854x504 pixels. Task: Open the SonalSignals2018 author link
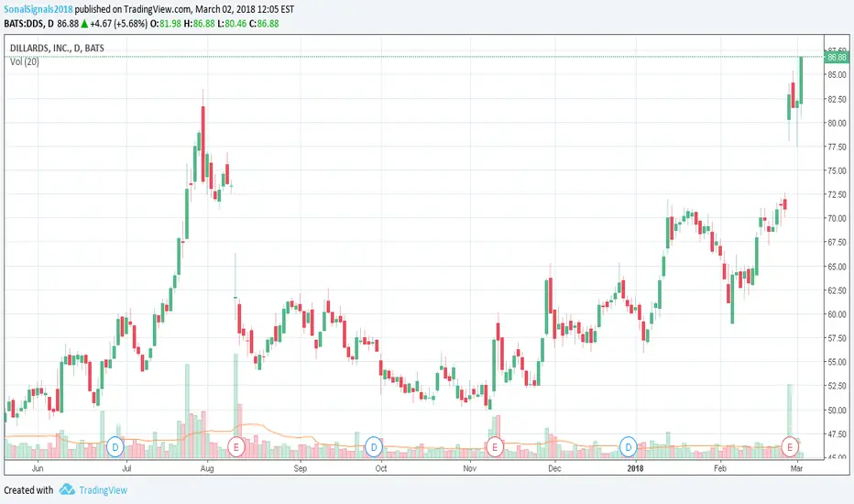pyautogui.click(x=38, y=9)
